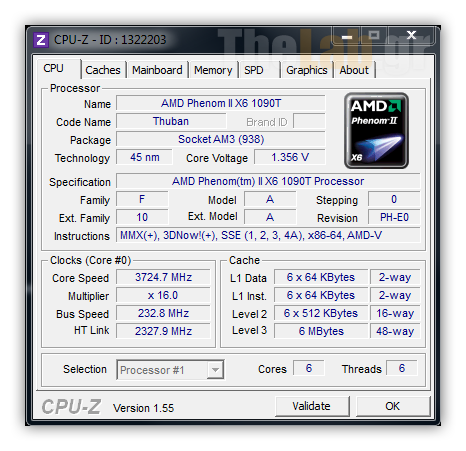Go to the SPD tab
466x451 pixels.
259,70
